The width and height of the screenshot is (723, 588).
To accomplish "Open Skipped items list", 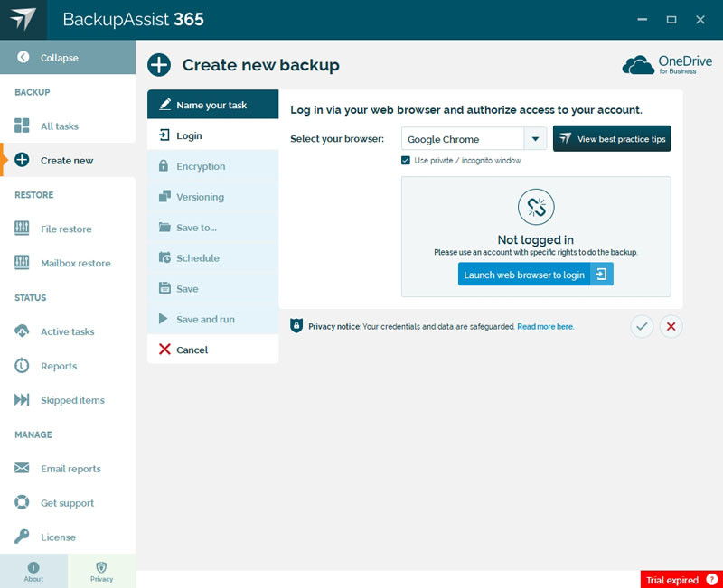I will 68,400.
